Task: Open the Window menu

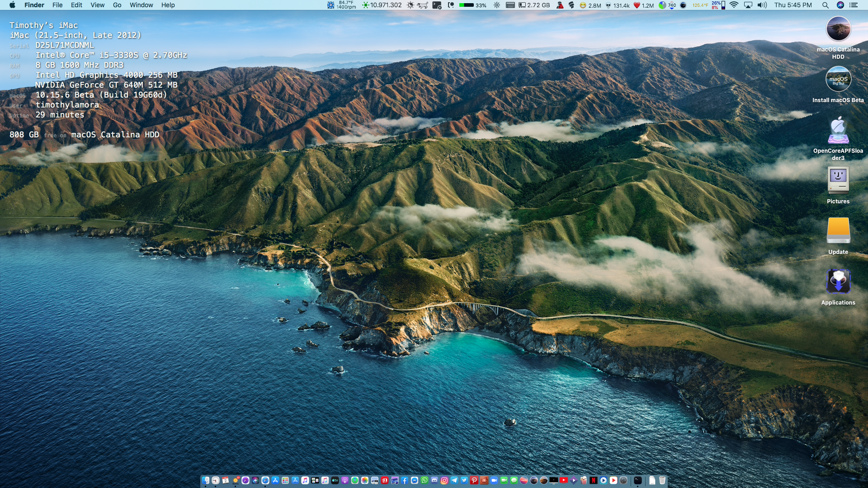Action: point(141,5)
